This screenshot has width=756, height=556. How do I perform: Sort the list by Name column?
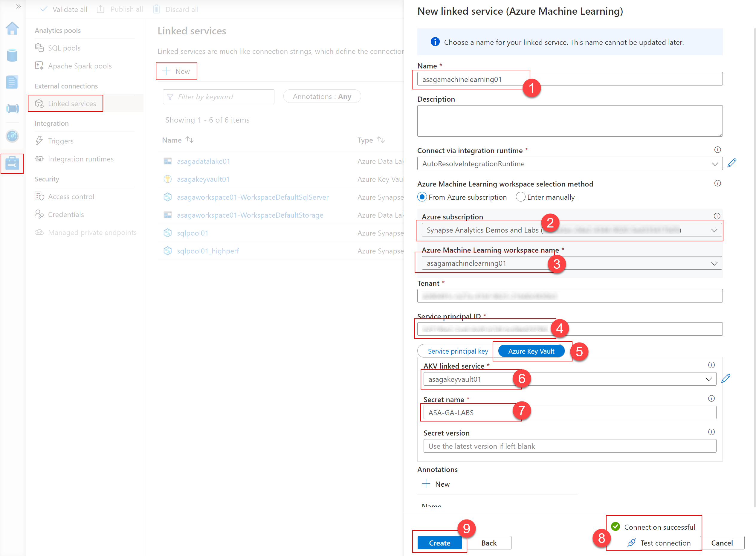(x=178, y=140)
